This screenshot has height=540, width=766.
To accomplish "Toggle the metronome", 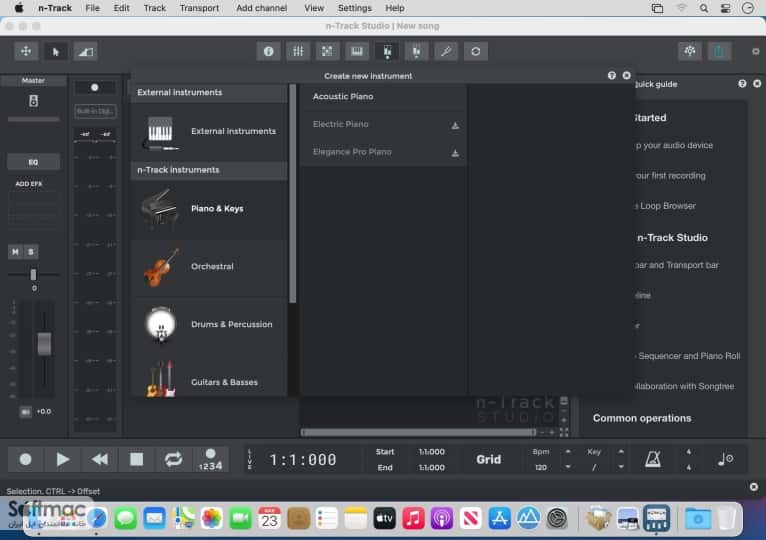I will (x=653, y=459).
